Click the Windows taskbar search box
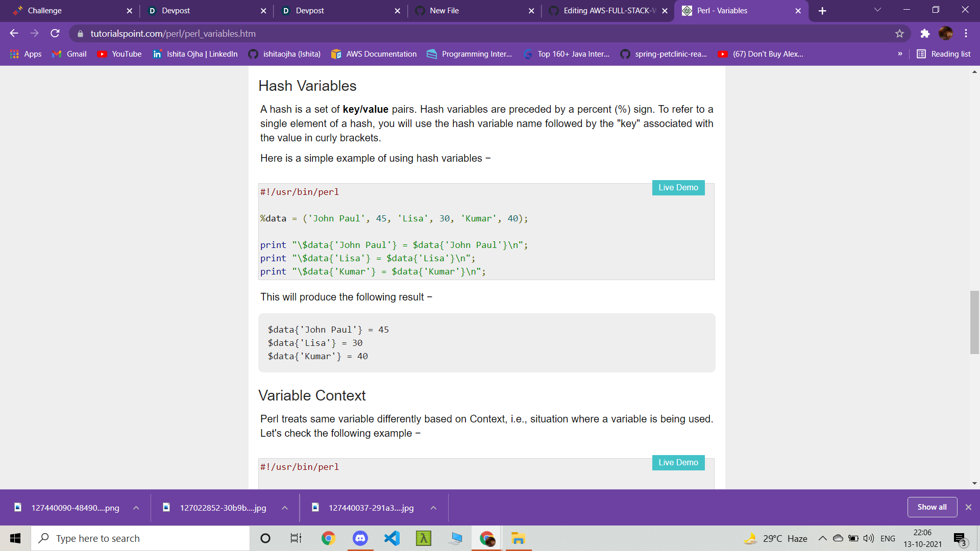This screenshot has width=980, height=551. click(x=140, y=538)
